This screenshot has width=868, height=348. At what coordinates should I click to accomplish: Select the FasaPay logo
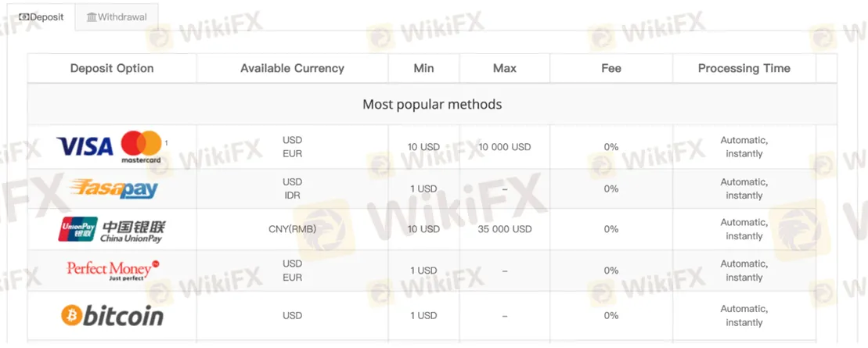coord(113,188)
